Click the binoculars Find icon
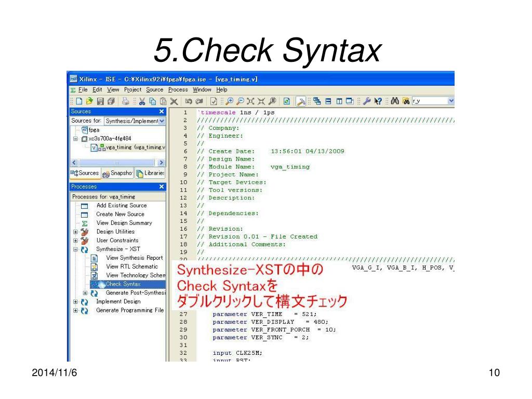Screen dimensions: 532x399 [395, 101]
